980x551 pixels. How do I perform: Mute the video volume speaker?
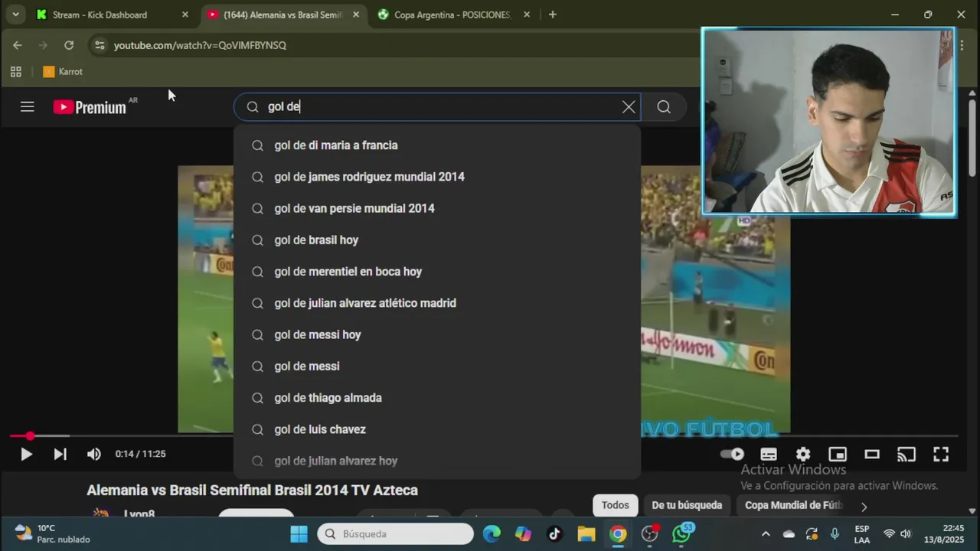tap(93, 454)
